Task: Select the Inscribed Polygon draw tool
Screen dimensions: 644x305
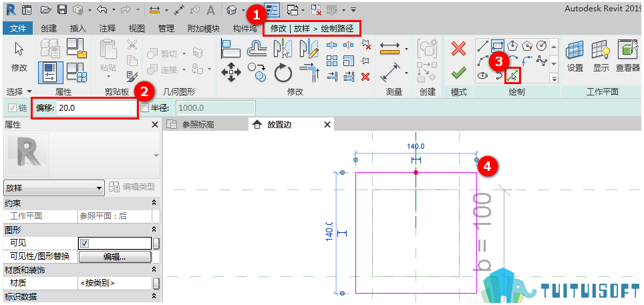Action: point(512,45)
